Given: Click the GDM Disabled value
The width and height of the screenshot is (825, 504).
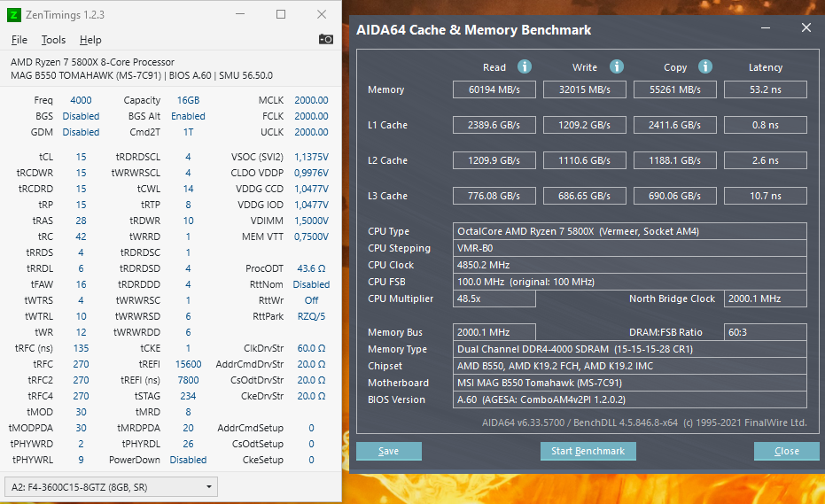Looking at the screenshot, I should 81,132.
